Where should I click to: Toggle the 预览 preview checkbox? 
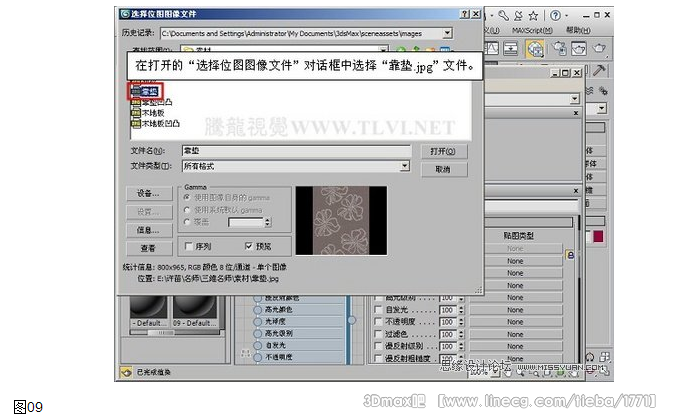tap(249, 246)
